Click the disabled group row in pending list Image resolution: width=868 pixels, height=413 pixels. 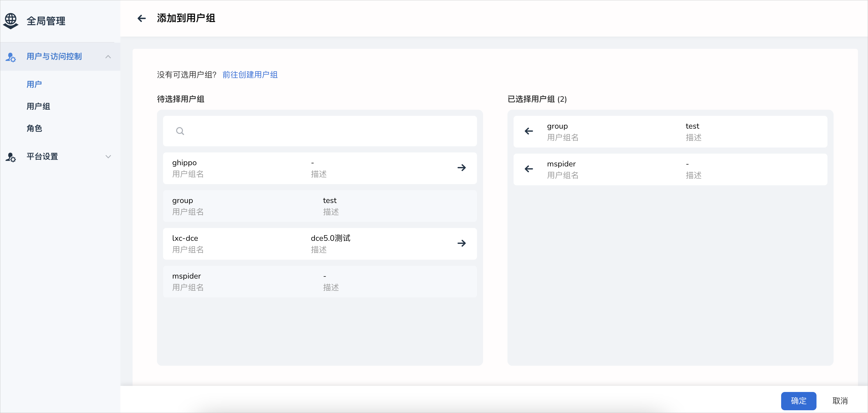(320, 206)
